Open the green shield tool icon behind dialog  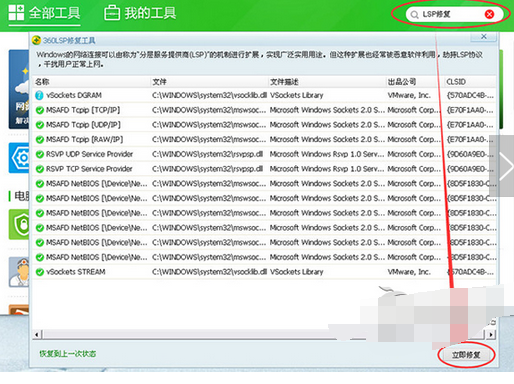click(19, 224)
